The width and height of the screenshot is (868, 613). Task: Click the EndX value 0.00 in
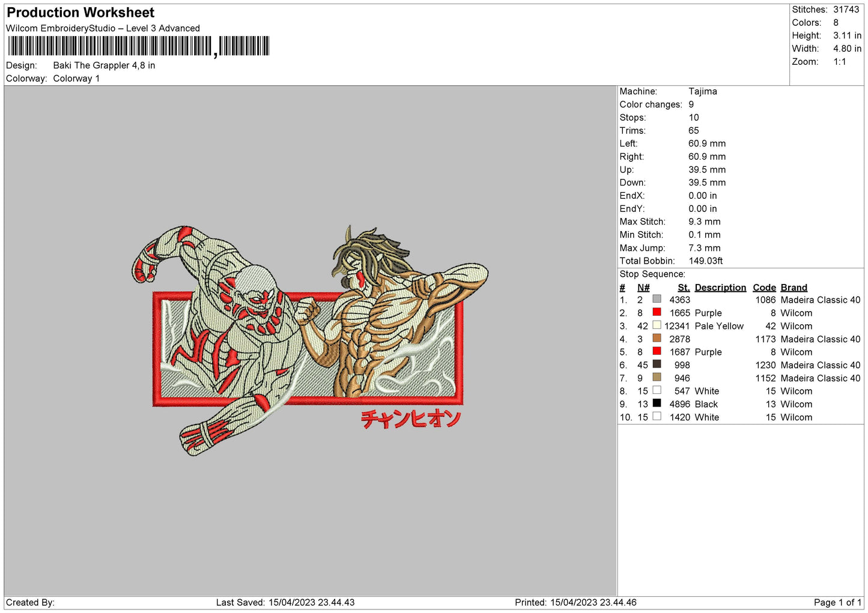702,196
